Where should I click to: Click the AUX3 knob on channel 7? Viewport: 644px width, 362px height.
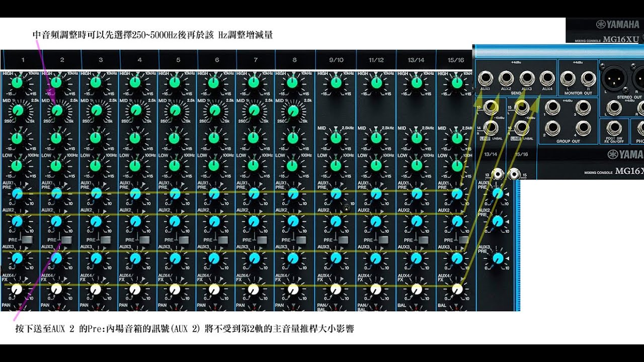coord(254,258)
